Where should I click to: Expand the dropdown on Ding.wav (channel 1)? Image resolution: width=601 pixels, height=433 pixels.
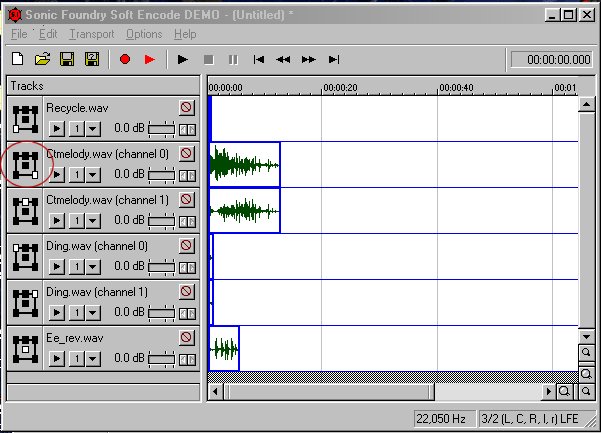93,312
